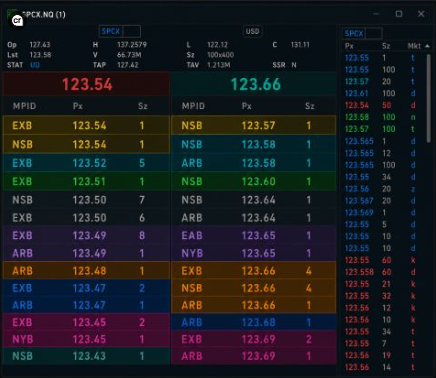Image resolution: width=436 pixels, height=378 pixels.
Task: Click the Sz header in the time and sales list
Action: pos(386,46)
